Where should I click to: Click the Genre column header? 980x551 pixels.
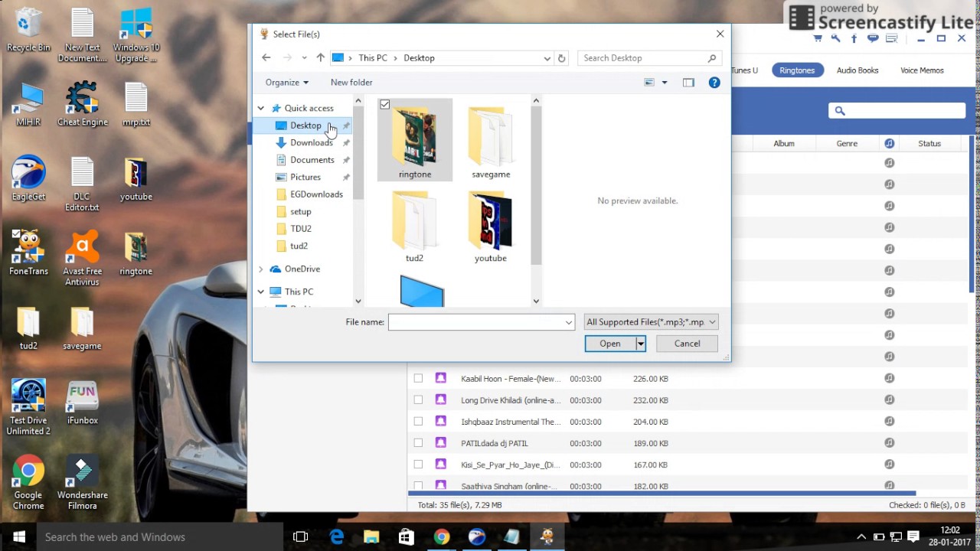pyautogui.click(x=847, y=143)
